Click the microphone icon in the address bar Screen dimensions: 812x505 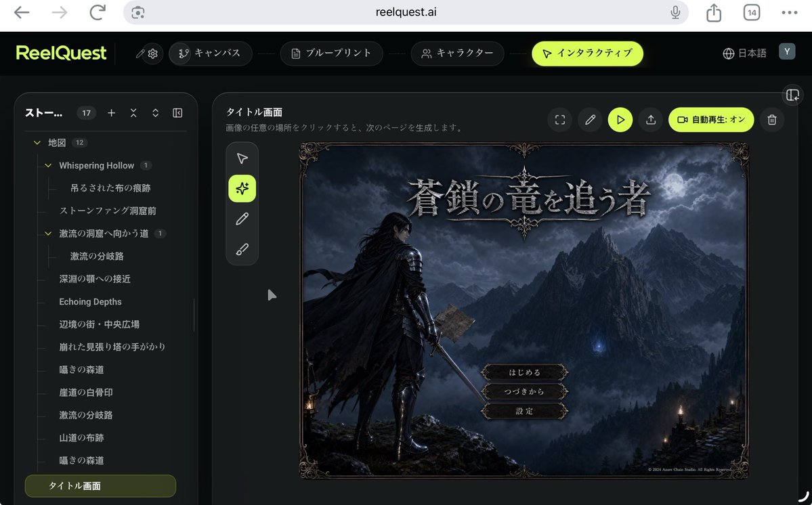pyautogui.click(x=675, y=12)
